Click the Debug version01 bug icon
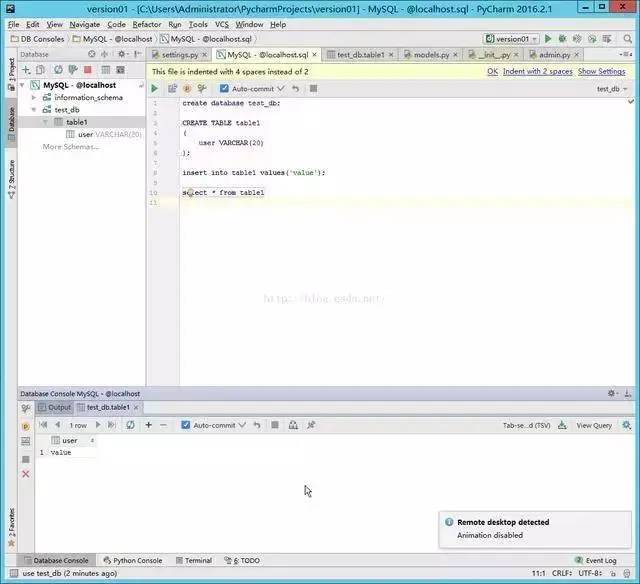The image size is (640, 584). [x=562, y=39]
